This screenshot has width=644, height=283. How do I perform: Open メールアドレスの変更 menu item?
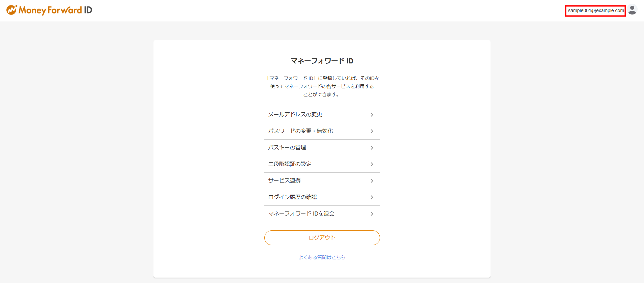[x=322, y=115]
